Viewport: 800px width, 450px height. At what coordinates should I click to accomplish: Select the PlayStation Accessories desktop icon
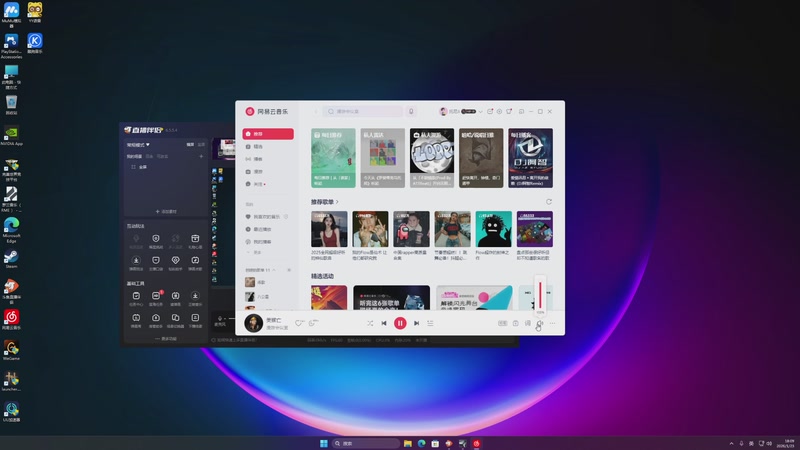tap(11, 46)
